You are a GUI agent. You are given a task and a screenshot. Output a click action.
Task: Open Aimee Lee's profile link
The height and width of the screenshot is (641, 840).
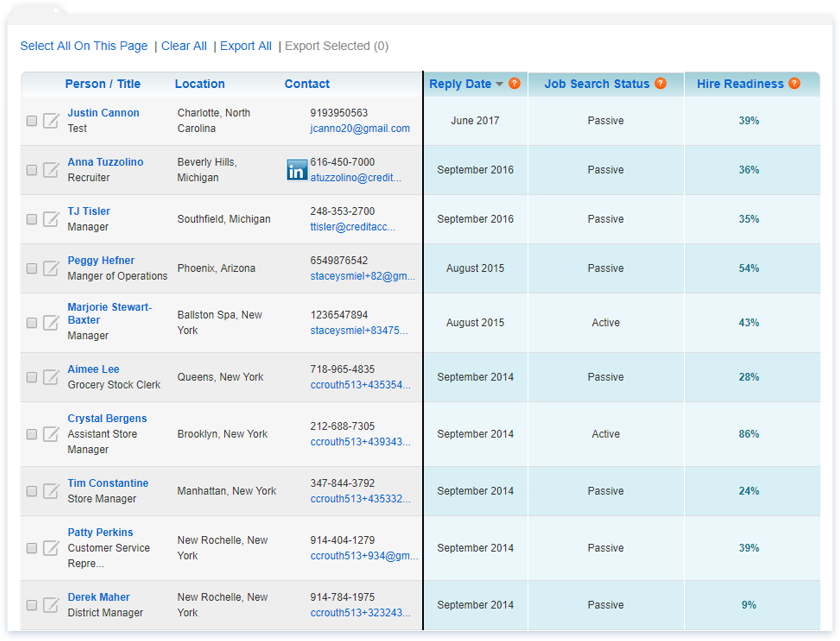[x=94, y=369]
